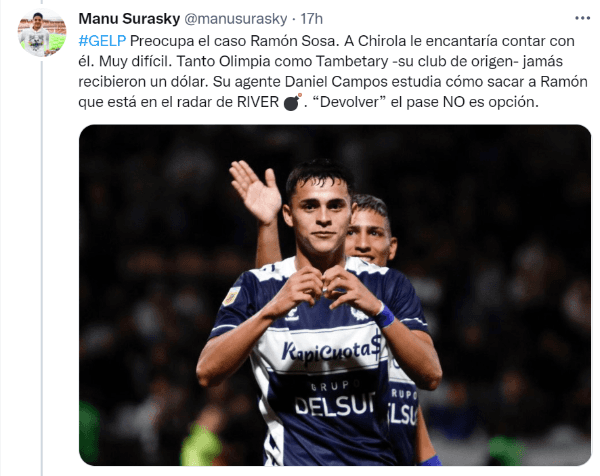Click the raised open hand in photo
Image resolution: width=600 pixels, height=476 pixels.
click(256, 192)
